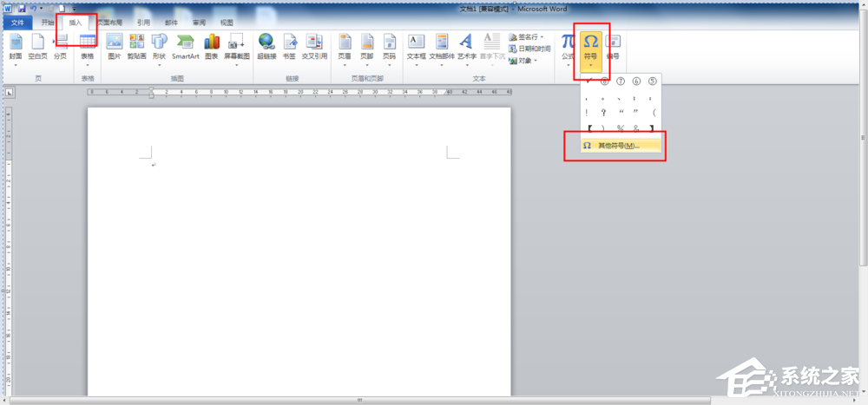
Task: Open the SmartArt graphic tool
Action: pos(185,47)
